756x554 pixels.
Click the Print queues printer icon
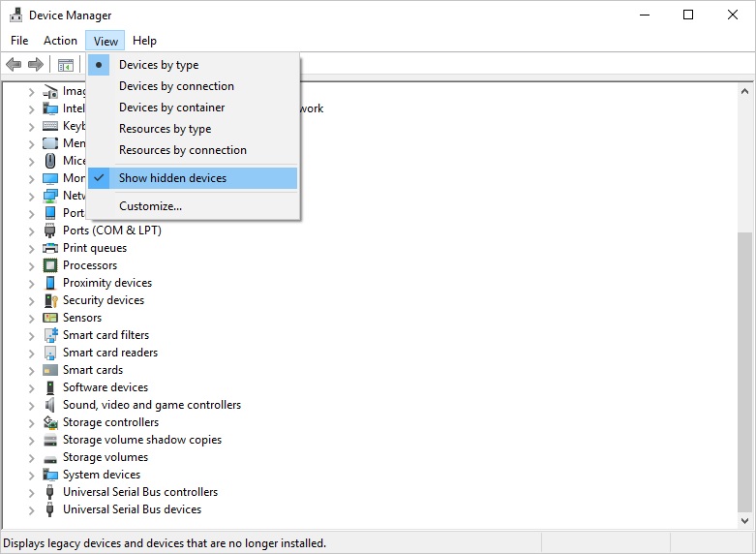click(x=50, y=248)
